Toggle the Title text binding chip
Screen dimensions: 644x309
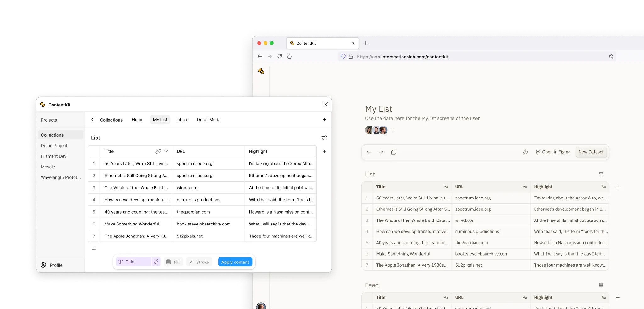click(133, 262)
